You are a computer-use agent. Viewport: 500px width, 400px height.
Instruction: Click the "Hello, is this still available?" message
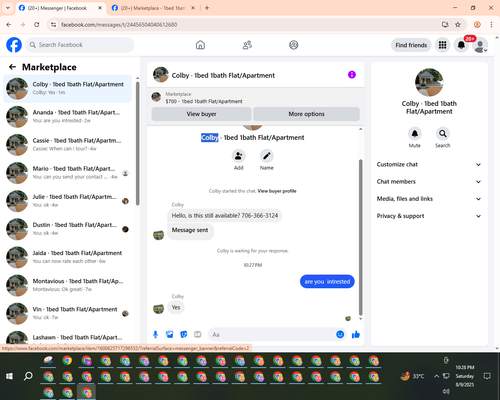click(x=225, y=216)
